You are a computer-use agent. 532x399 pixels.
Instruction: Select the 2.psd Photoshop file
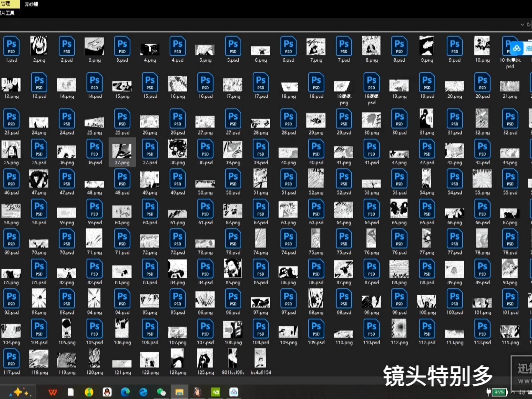point(67,46)
